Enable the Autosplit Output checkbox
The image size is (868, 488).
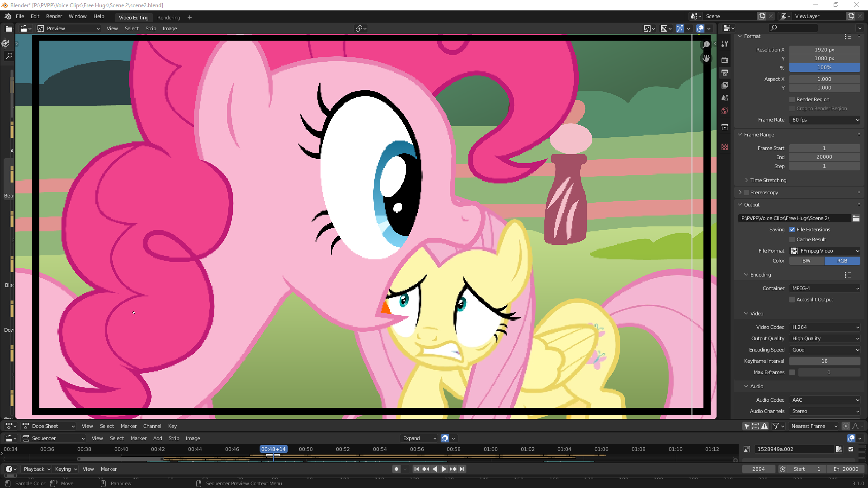pos(792,300)
